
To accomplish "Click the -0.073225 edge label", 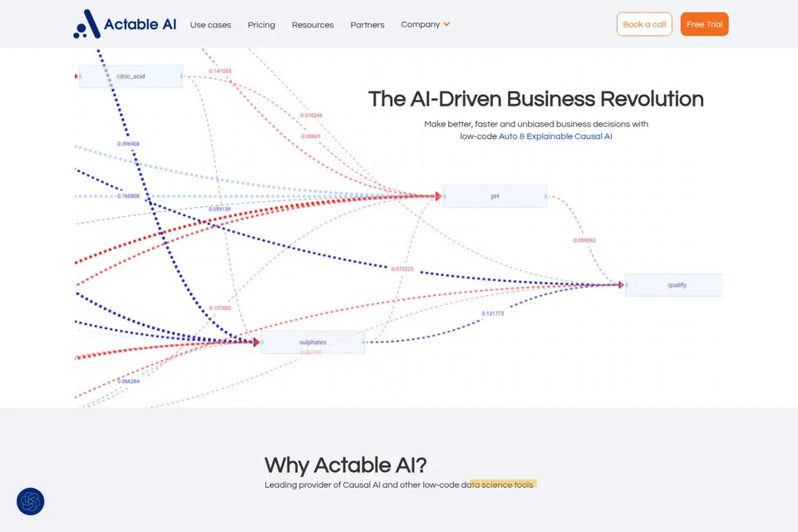I will (x=402, y=268).
